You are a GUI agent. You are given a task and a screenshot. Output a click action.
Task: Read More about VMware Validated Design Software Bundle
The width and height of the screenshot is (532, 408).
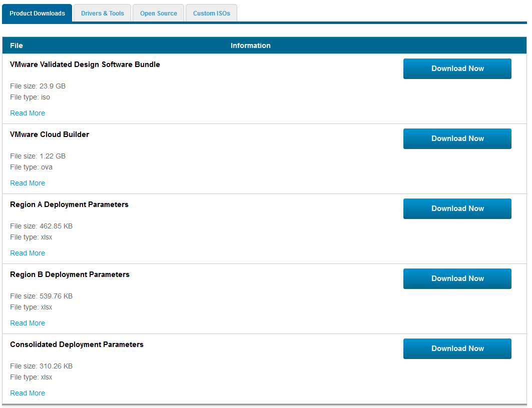tap(28, 113)
